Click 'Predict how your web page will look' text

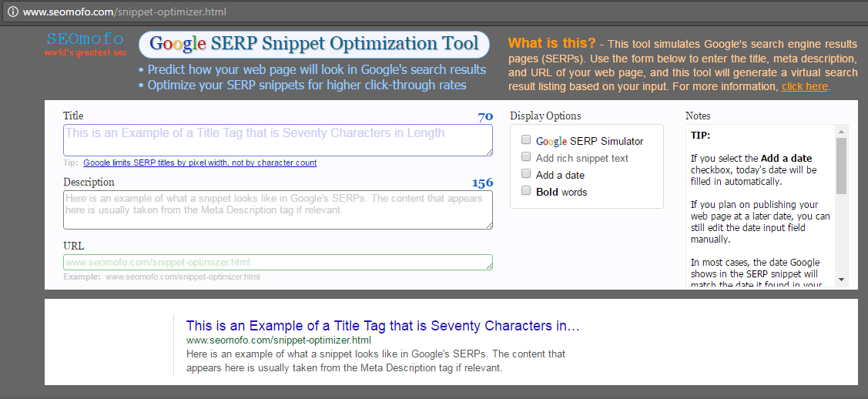click(317, 70)
